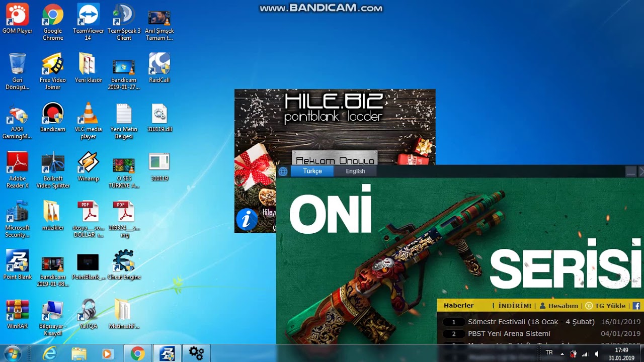Viewport: 644px width, 362px height.
Task: Open Haberler news tab
Action: (x=459, y=306)
